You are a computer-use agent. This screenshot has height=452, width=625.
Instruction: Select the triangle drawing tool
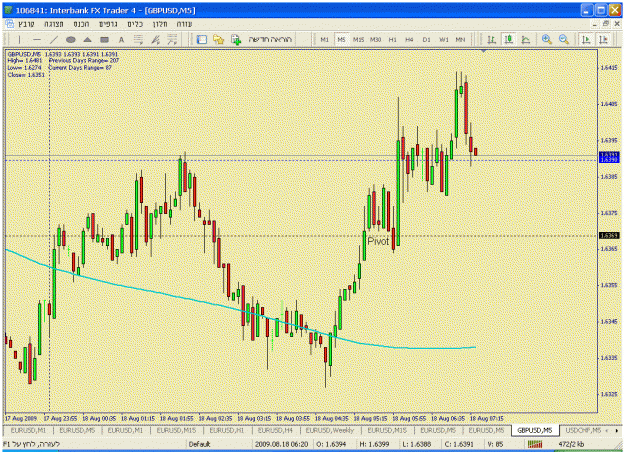click(87, 39)
